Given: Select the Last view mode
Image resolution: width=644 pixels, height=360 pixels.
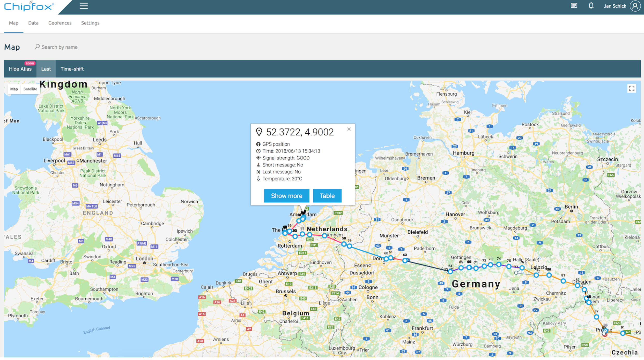Looking at the screenshot, I should point(46,69).
